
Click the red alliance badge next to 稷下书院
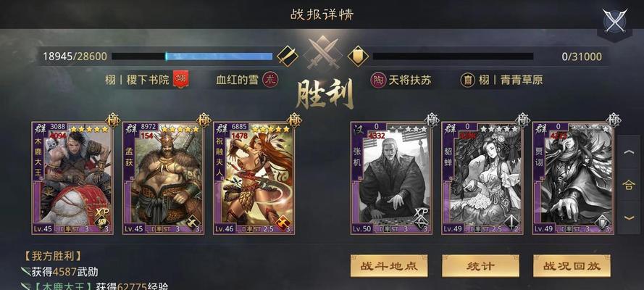(180, 79)
